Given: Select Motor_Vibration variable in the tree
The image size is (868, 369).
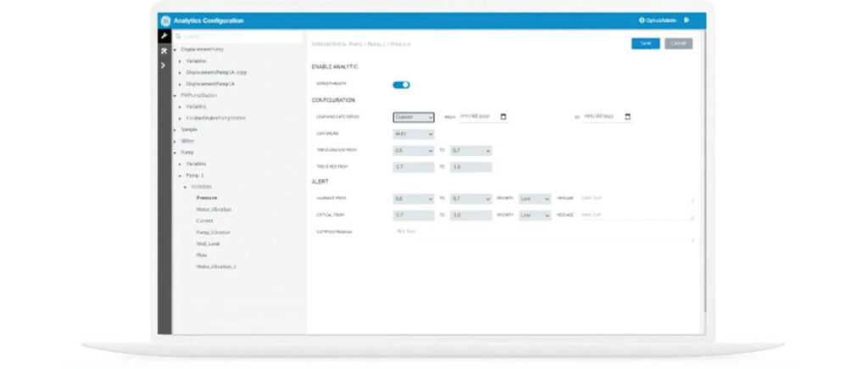Looking at the screenshot, I should point(213,209).
